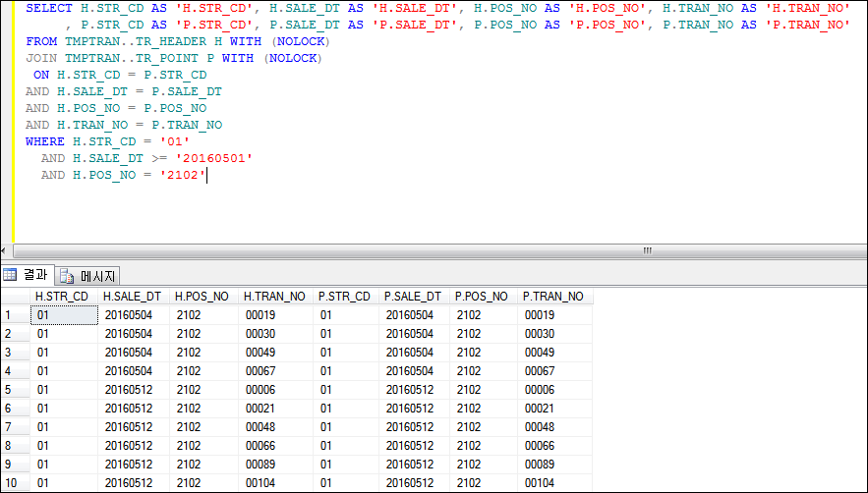868x493 pixels.
Task: Click P.POS_NO cell in row 6
Action: [484, 409]
